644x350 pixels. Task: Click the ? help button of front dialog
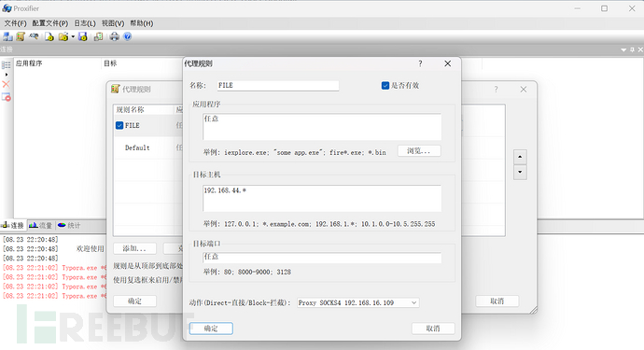tap(420, 63)
